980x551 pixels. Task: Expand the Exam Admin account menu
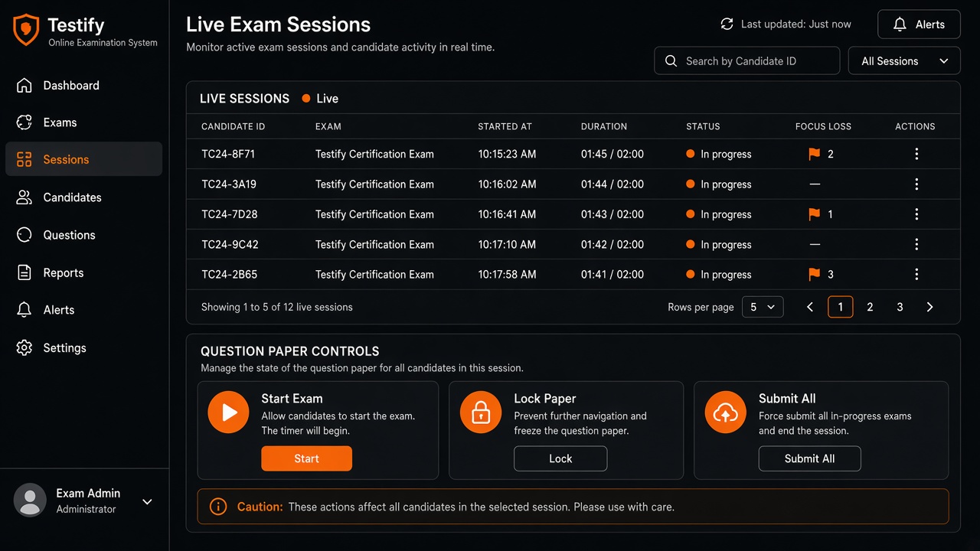[148, 502]
